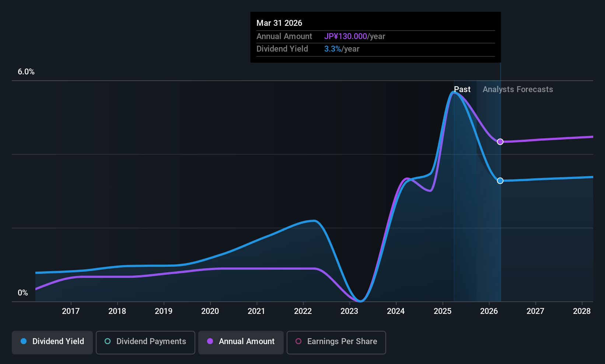This screenshot has height=364, width=605.
Task: Click the blue Dividend Yield data point marker
Action: coord(500,181)
